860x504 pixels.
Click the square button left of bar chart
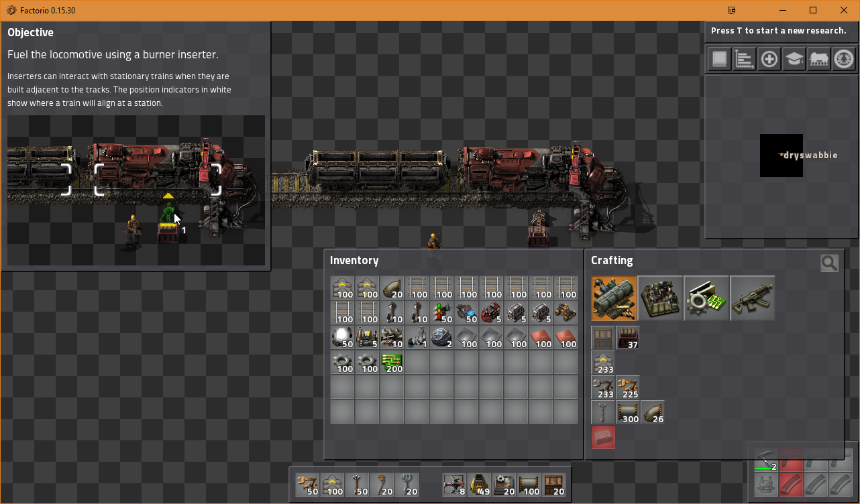(720, 59)
